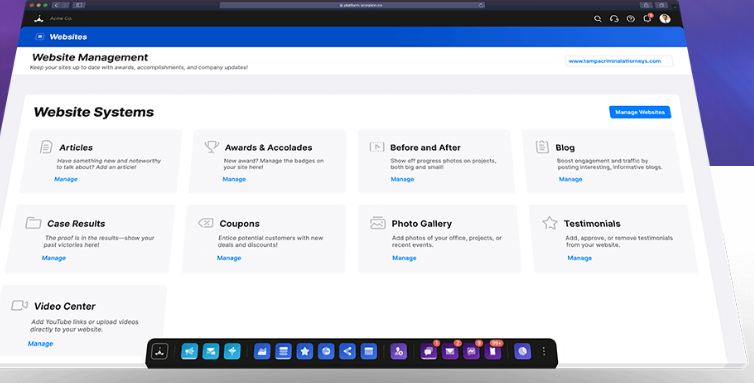Screen dimensions: 754x383
Task: Click the purple chart icon with badge
Action: 471,352
